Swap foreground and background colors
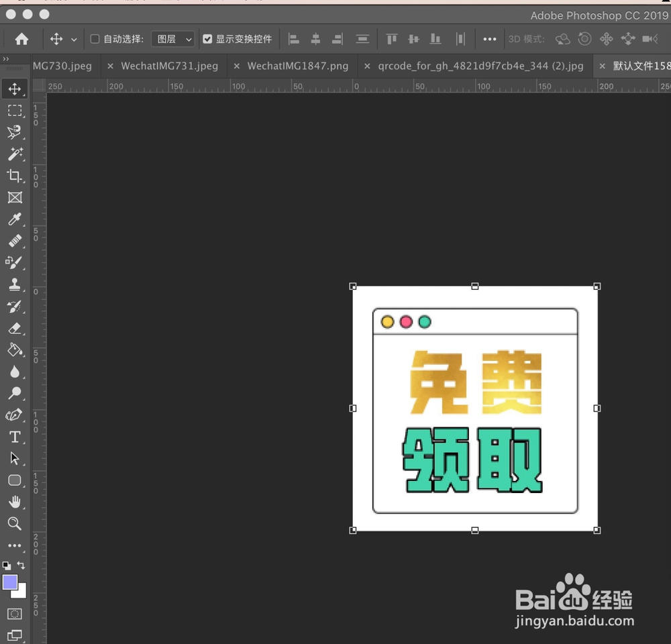Screen dimensions: 671x644 coord(21,566)
